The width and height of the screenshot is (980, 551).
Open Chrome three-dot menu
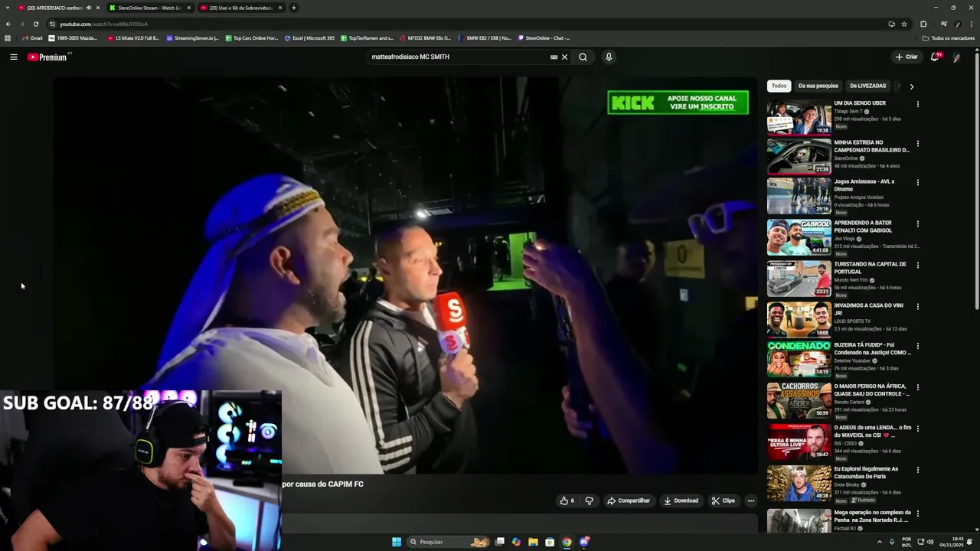click(972, 24)
